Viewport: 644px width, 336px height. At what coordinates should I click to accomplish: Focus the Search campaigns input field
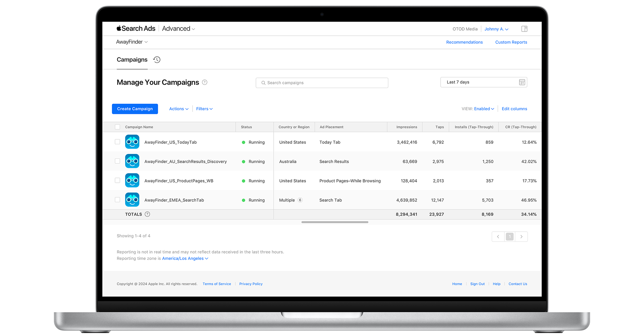pyautogui.click(x=322, y=83)
